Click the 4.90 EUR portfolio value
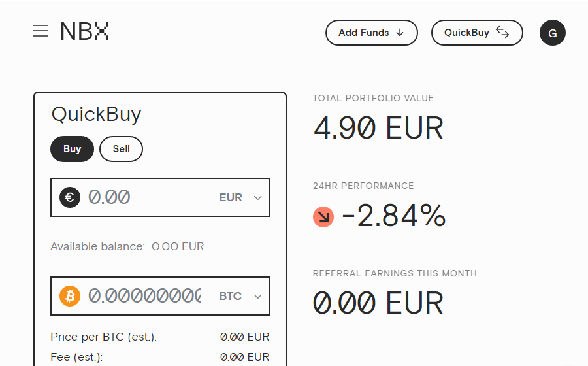588x366 pixels. [x=378, y=128]
